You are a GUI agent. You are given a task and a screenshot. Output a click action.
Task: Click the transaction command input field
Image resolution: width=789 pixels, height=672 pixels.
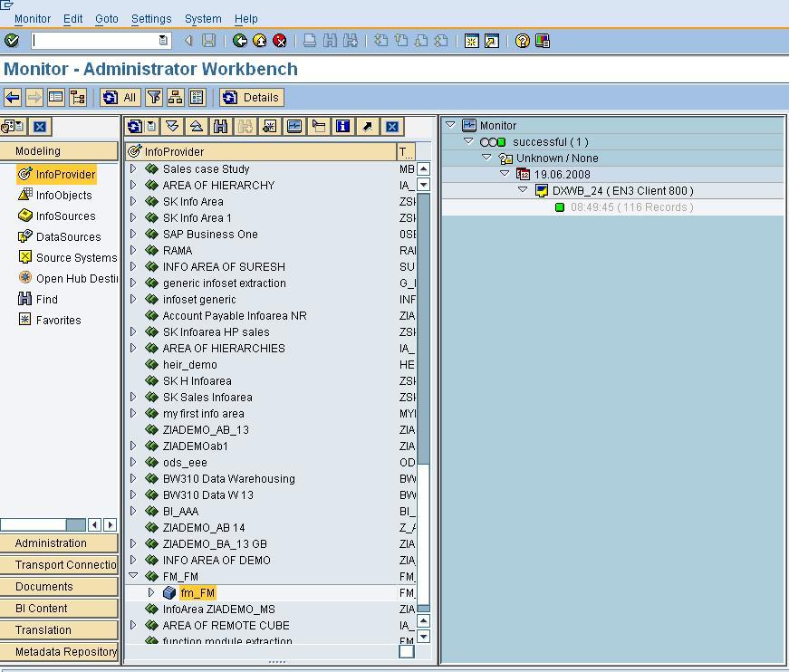95,41
